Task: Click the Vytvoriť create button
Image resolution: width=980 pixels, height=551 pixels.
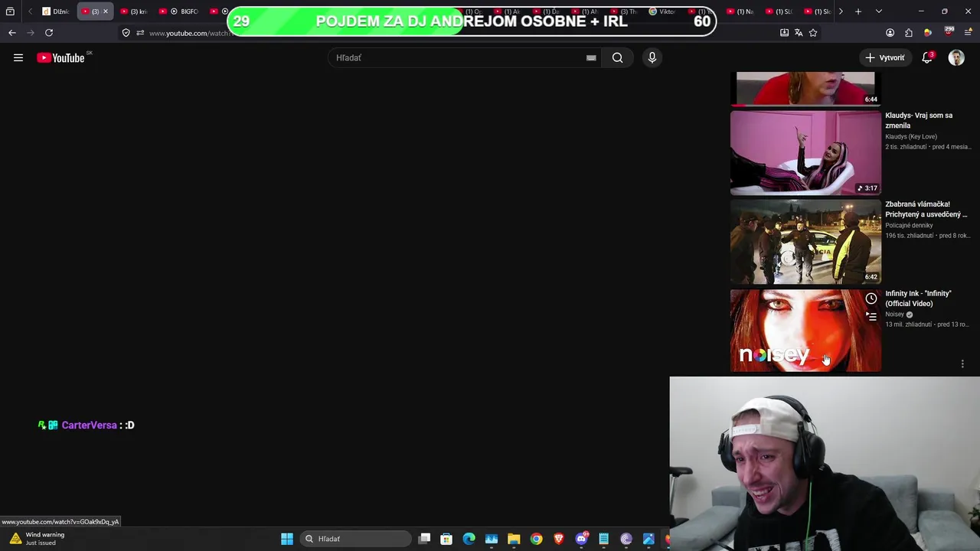Action: tap(885, 57)
